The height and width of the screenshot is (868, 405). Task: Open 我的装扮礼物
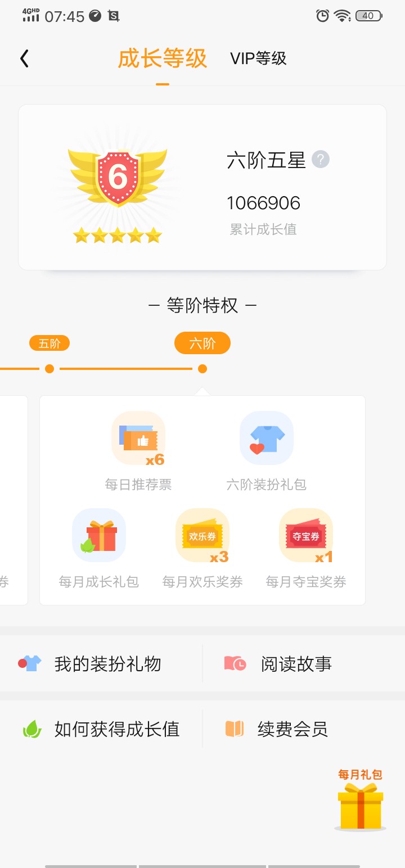pyautogui.click(x=101, y=664)
